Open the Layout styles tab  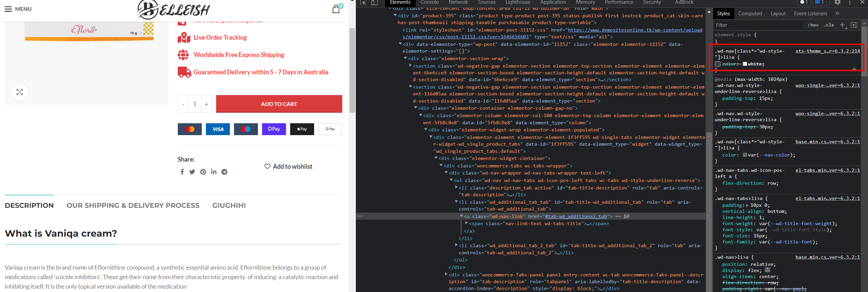[778, 14]
